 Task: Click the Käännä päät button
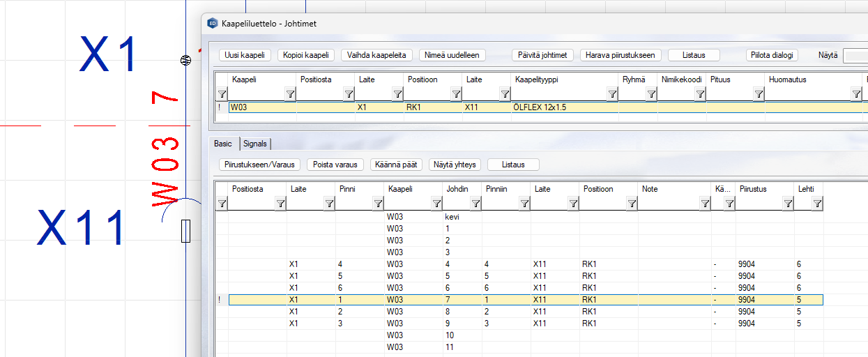coord(396,165)
